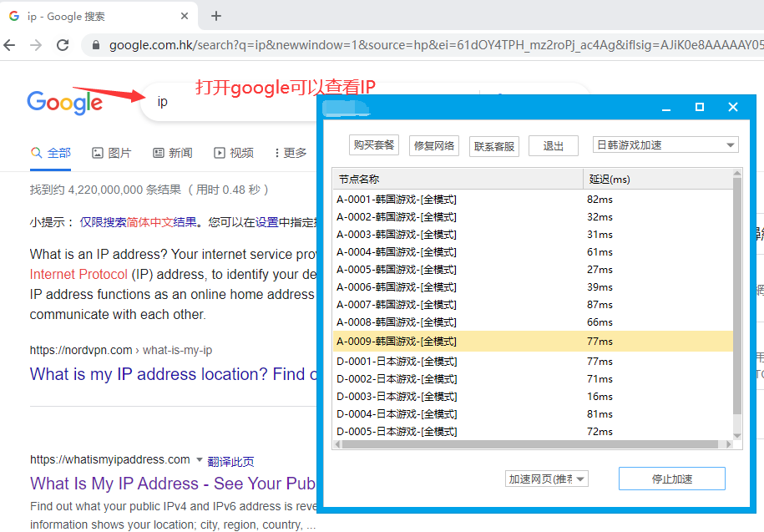Select the 'ip - Google 搜索' browser tab
The image size is (764, 532).
[99, 16]
